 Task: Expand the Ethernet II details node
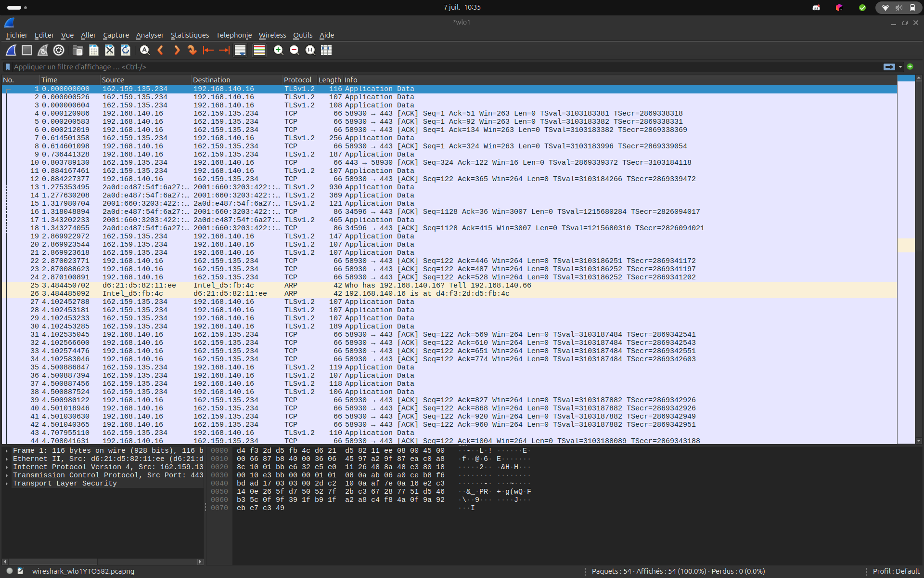point(7,459)
